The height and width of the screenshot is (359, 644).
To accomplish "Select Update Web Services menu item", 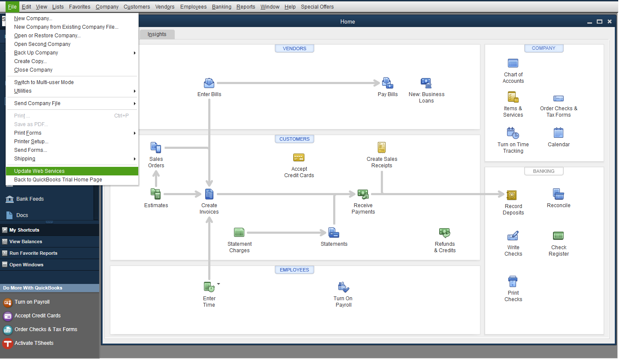I will click(72, 171).
